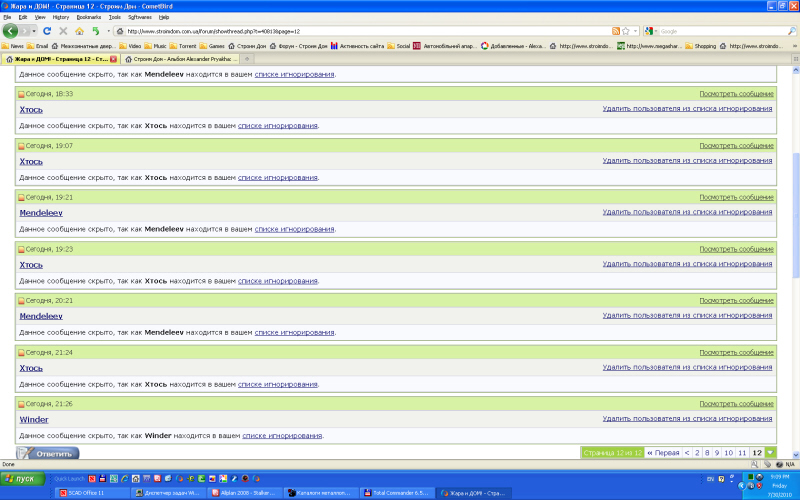The height and width of the screenshot is (500, 800).
Task: Bookmark this page with the star icon
Action: pos(626,31)
